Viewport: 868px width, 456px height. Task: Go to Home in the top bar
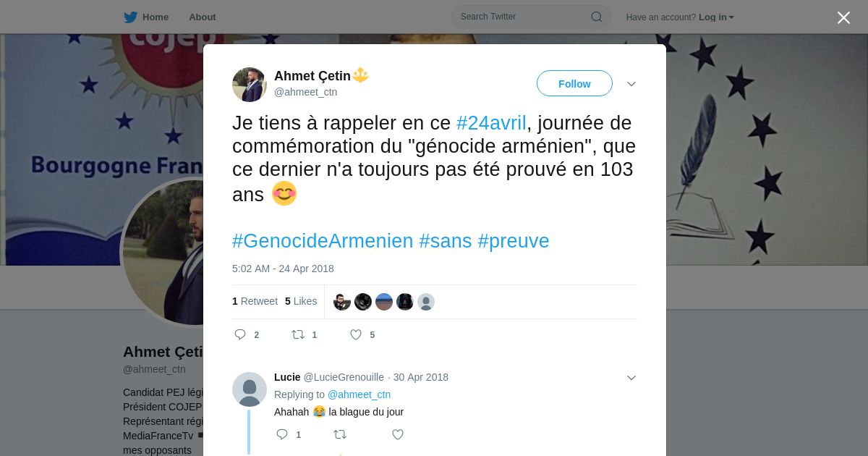pyautogui.click(x=156, y=17)
